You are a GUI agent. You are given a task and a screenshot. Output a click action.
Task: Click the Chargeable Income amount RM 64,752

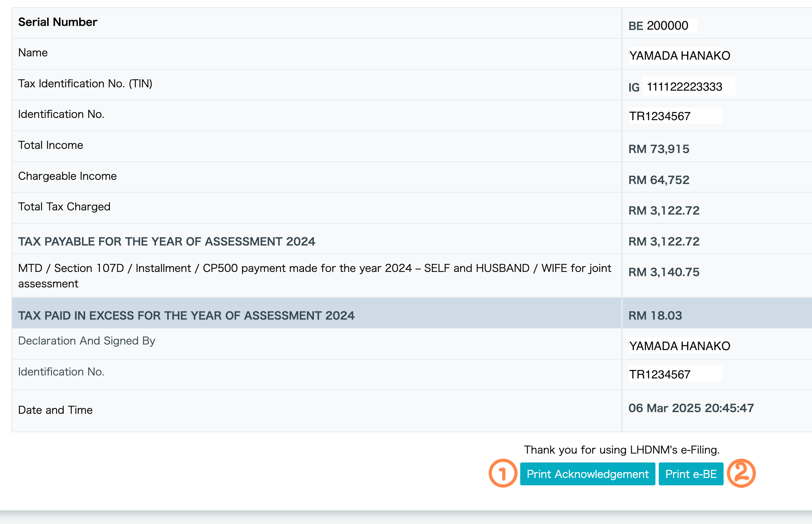pos(659,180)
